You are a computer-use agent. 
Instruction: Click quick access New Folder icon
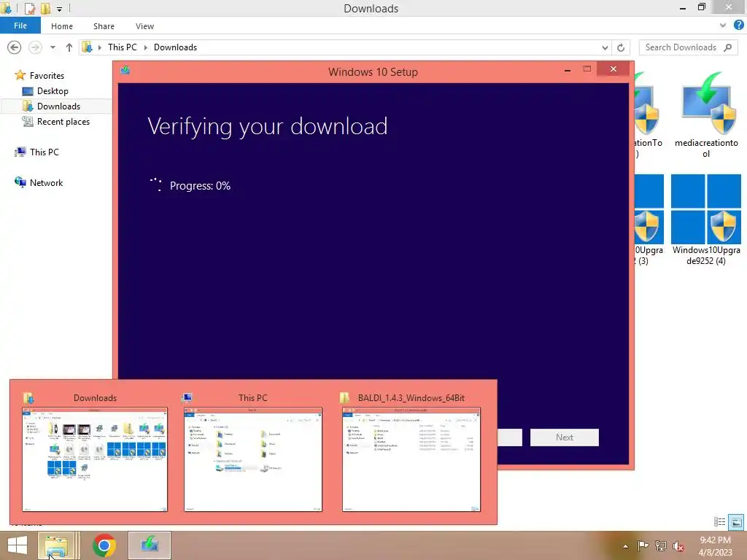45,8
